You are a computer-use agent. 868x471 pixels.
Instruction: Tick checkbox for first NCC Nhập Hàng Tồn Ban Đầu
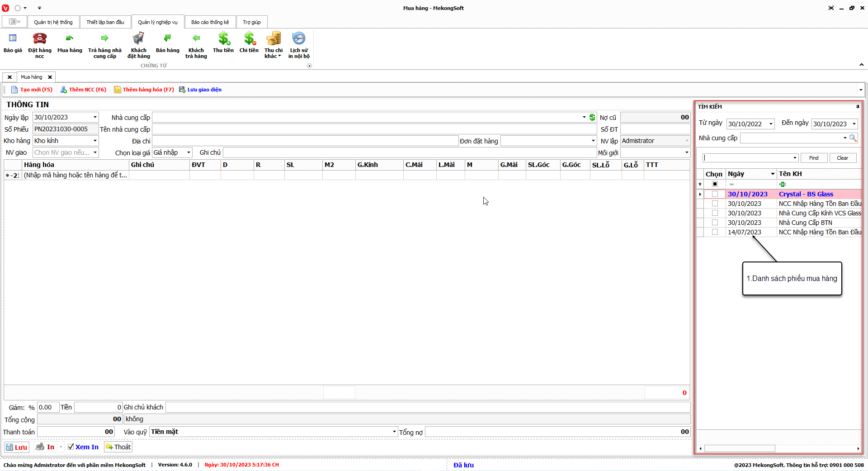tap(715, 204)
